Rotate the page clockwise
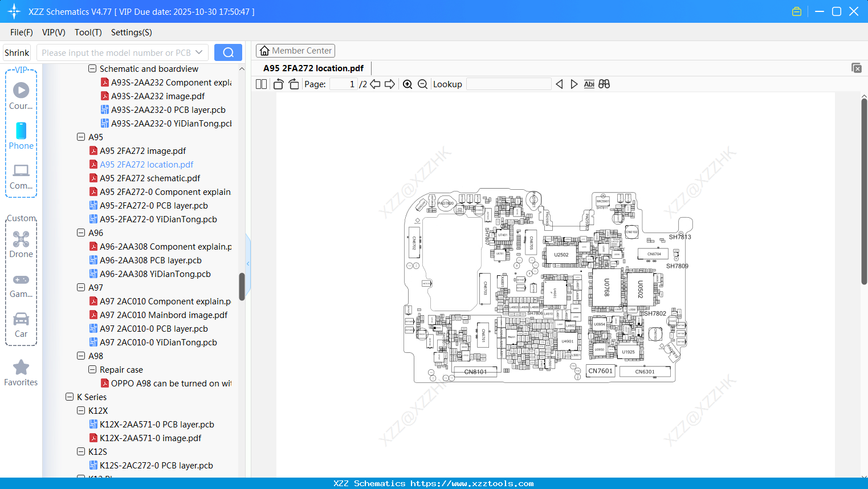The height and width of the screenshot is (489, 868). tap(293, 84)
